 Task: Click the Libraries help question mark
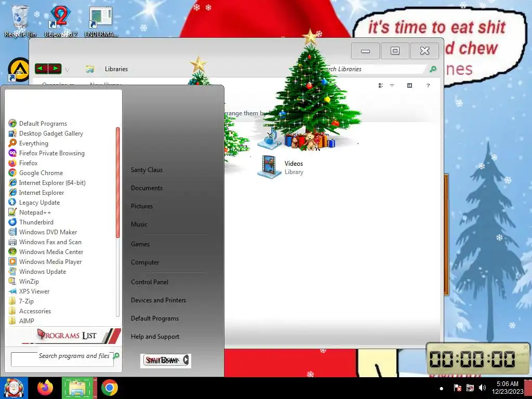point(428,86)
